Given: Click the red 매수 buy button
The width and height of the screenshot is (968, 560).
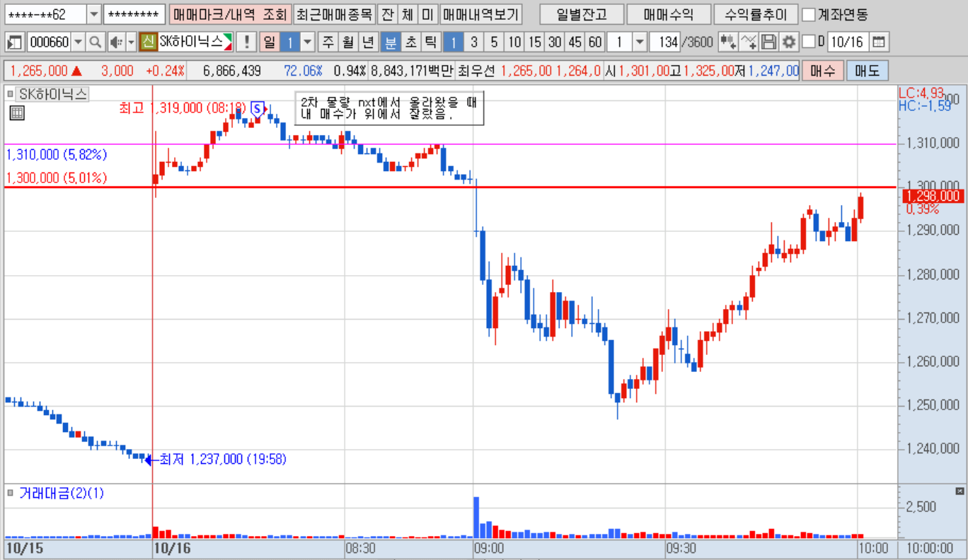Looking at the screenshot, I should [823, 71].
